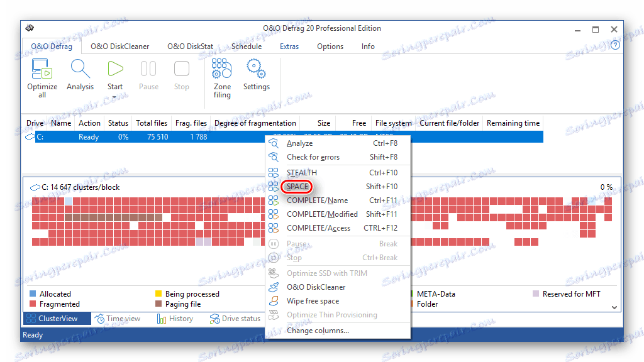Click the red Fragmented legend swatch

point(33,304)
